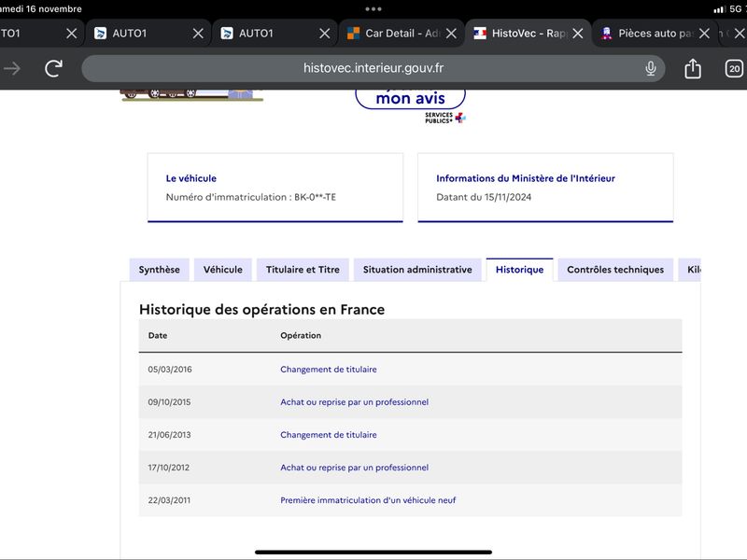Click the Le véhicule card heading
Viewport: 747px width, 560px height.
191,178
